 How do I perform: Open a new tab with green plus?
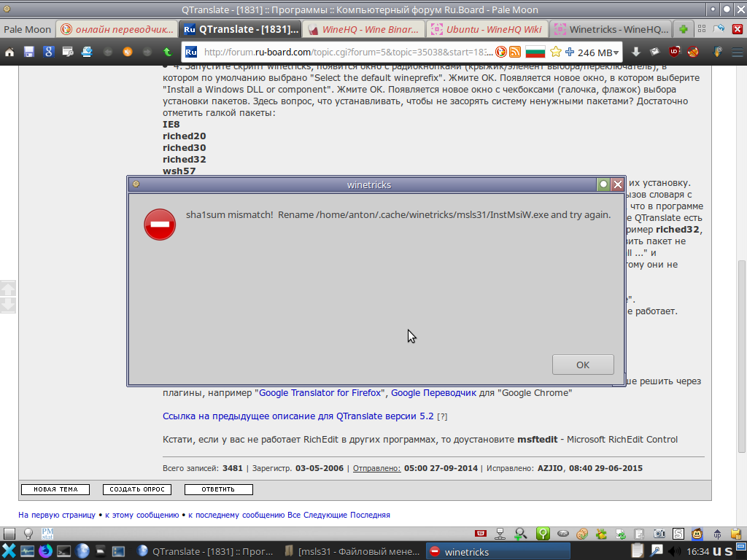683,29
